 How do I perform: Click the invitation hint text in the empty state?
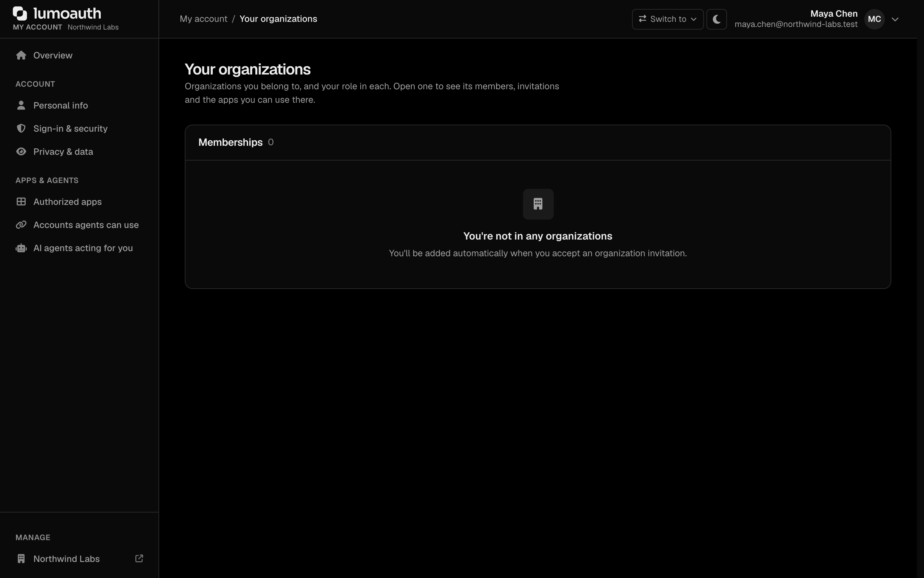click(x=538, y=253)
